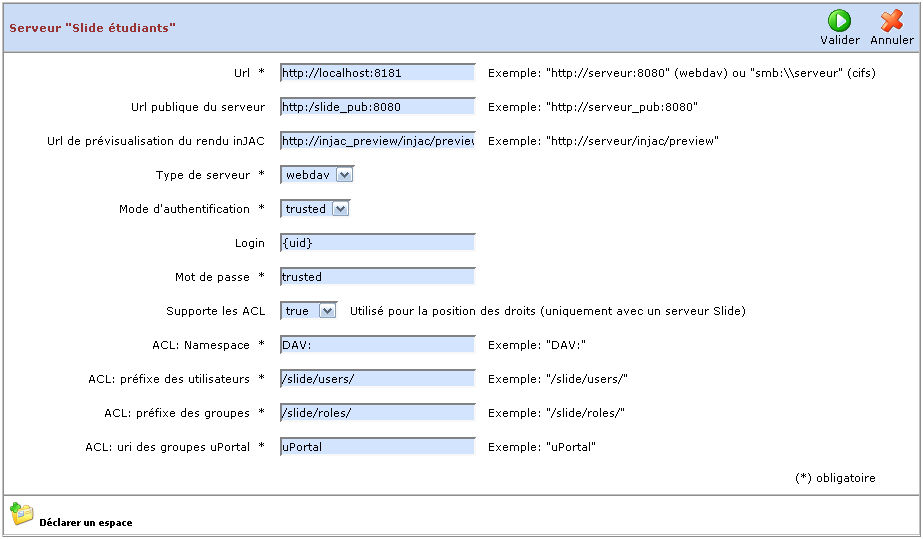This screenshot has width=923, height=539.
Task: Click the red Annuler cross icon
Action: coord(891,20)
